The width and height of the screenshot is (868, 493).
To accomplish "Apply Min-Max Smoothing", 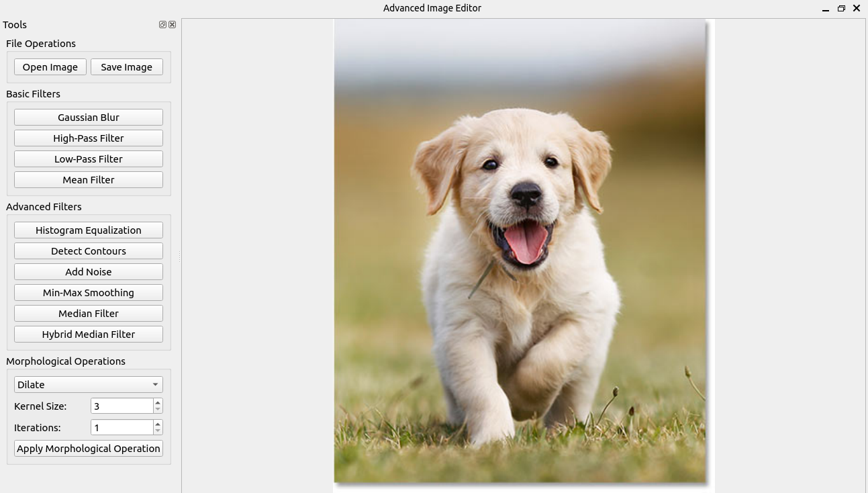I will [89, 293].
